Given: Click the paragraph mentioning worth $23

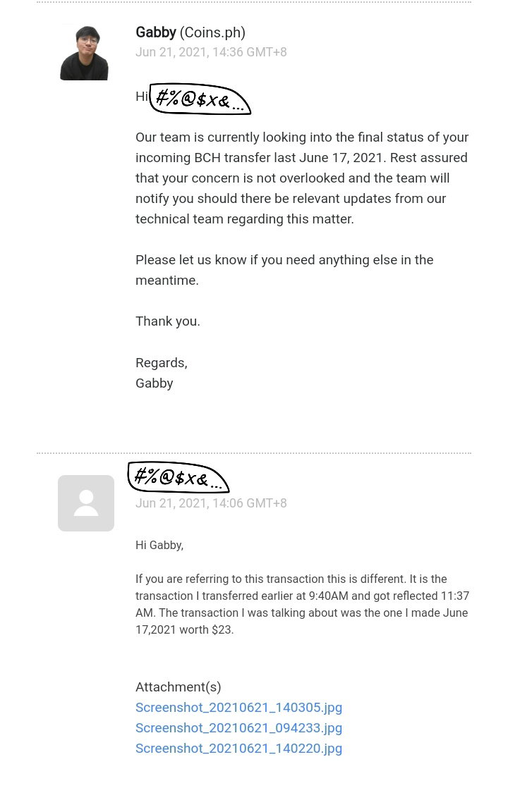Looking at the screenshot, I should tap(302, 604).
